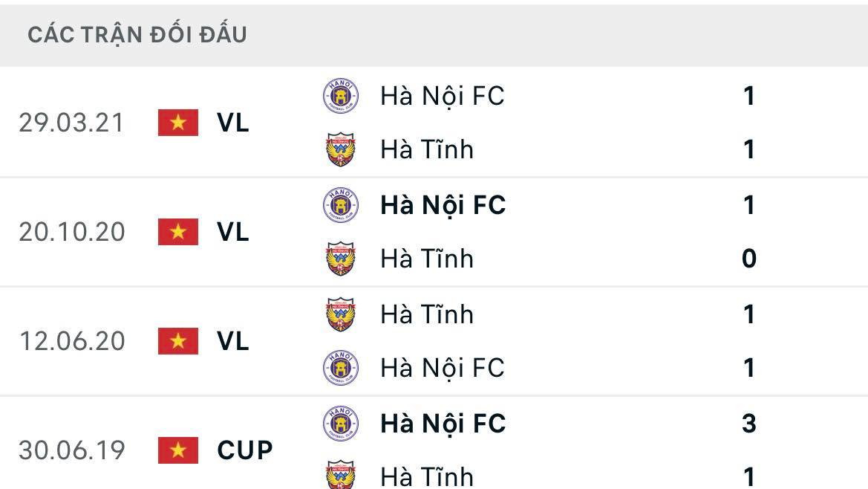Click the CÁC TRẬN ĐỐI ĐẦU section header
The width and height of the screenshot is (868, 489).
coord(137,35)
